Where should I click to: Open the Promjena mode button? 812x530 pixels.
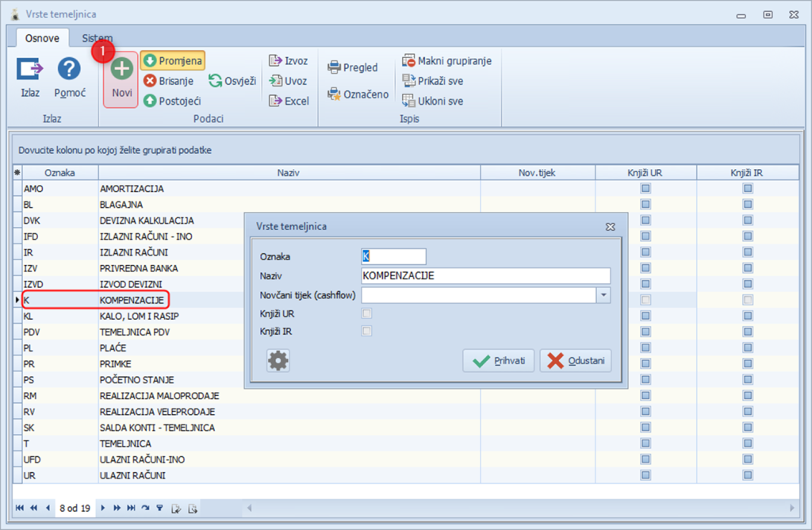coord(173,60)
